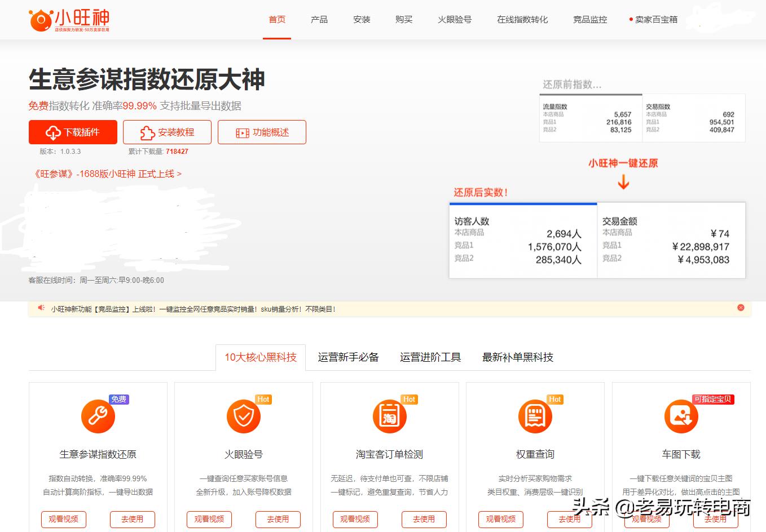Open the 首页 navigation tab
This screenshot has width=766, height=532.
277,20
